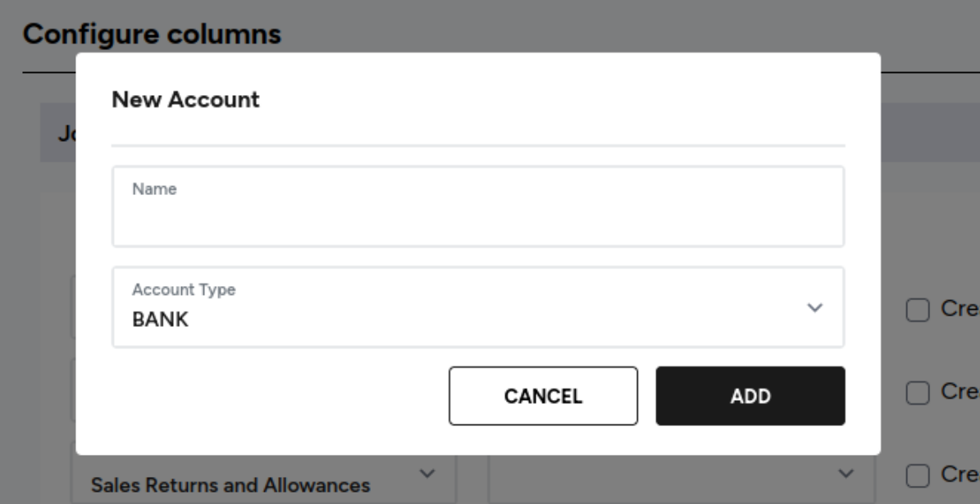Click the chevron of the empty bottom dropdown
This screenshot has width=980, height=504.
tap(845, 474)
